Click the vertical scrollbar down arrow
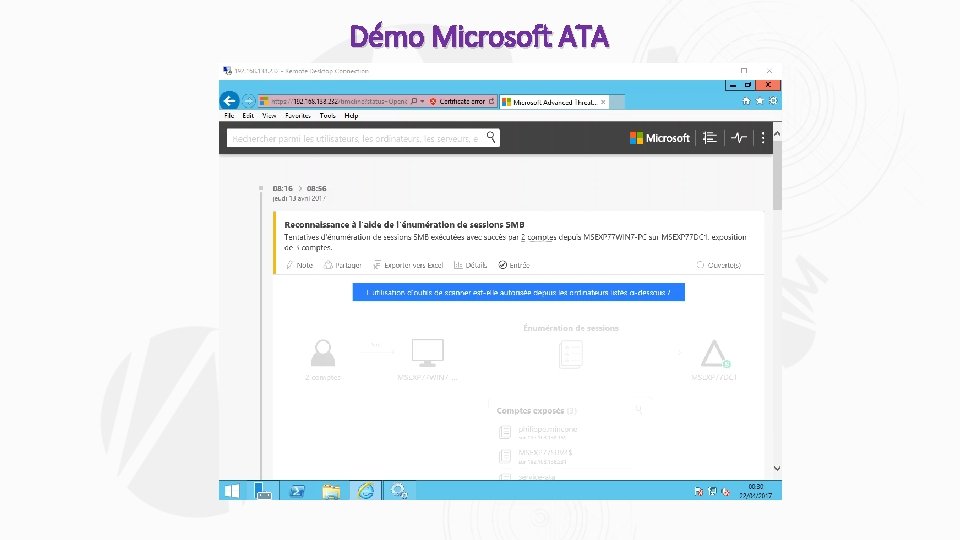 pyautogui.click(x=777, y=468)
